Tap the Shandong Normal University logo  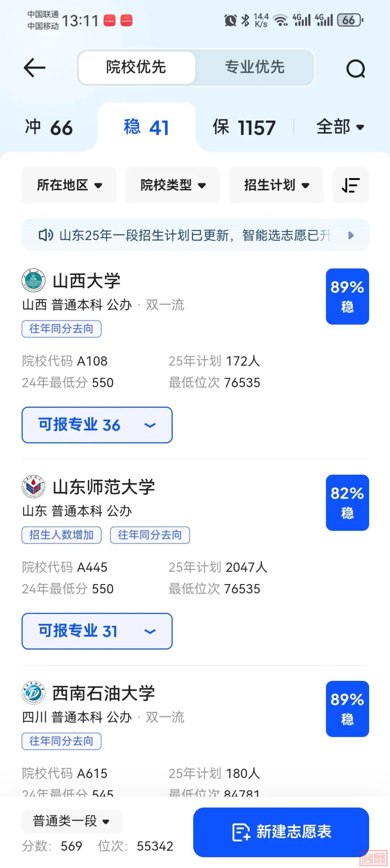34,487
